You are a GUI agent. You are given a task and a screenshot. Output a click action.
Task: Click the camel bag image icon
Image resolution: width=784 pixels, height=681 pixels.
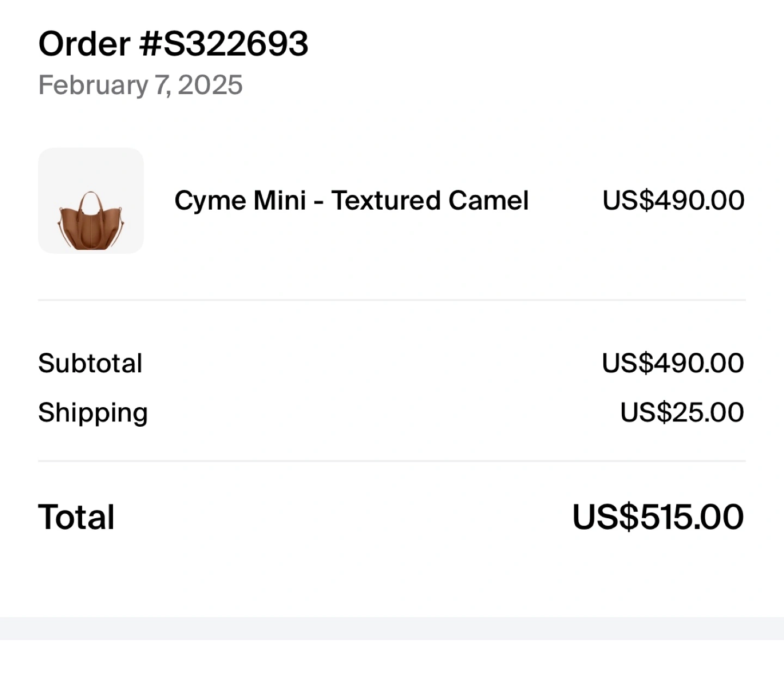(91, 221)
